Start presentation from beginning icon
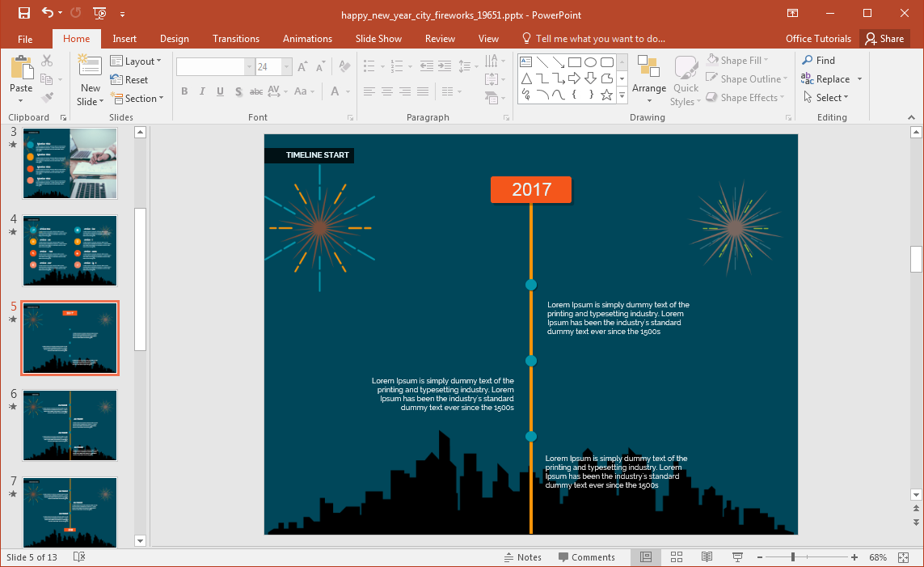The image size is (924, 567). (x=99, y=13)
